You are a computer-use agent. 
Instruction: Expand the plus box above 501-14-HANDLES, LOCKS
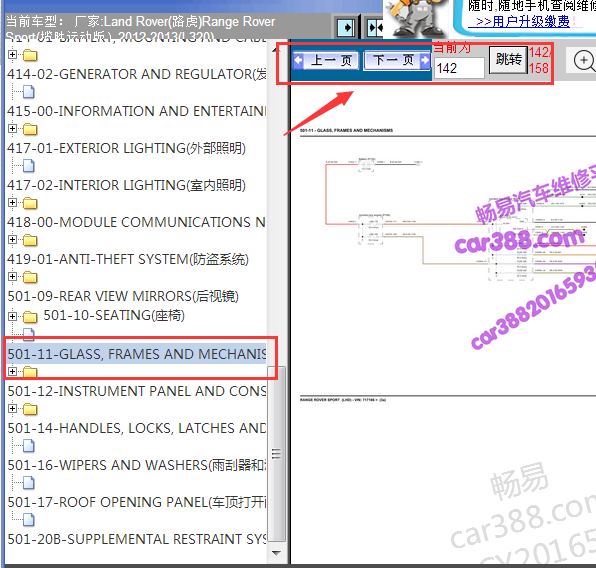coord(12,408)
